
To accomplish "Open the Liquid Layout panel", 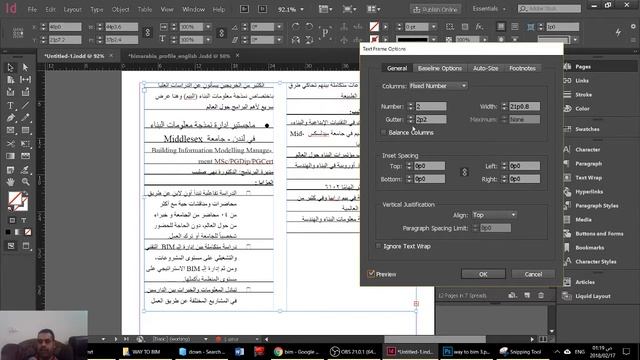I will pos(593,296).
